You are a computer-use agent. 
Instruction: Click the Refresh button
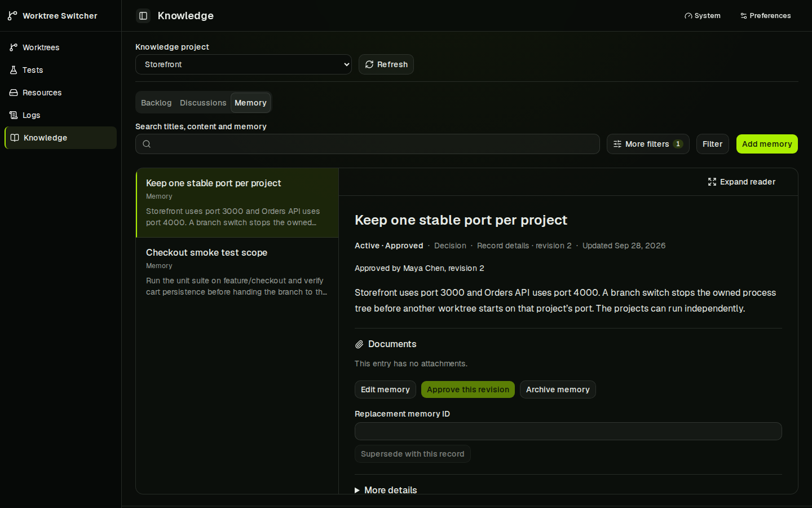(386, 64)
